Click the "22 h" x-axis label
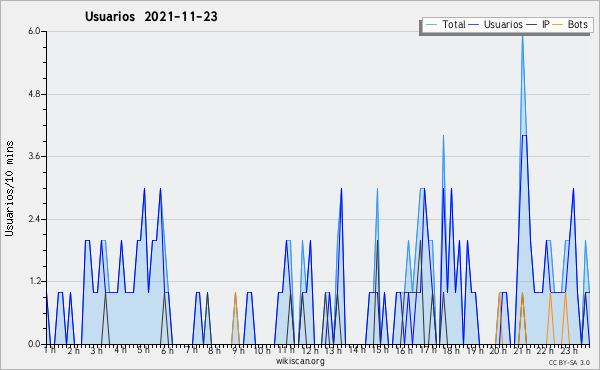 pyautogui.click(x=545, y=350)
